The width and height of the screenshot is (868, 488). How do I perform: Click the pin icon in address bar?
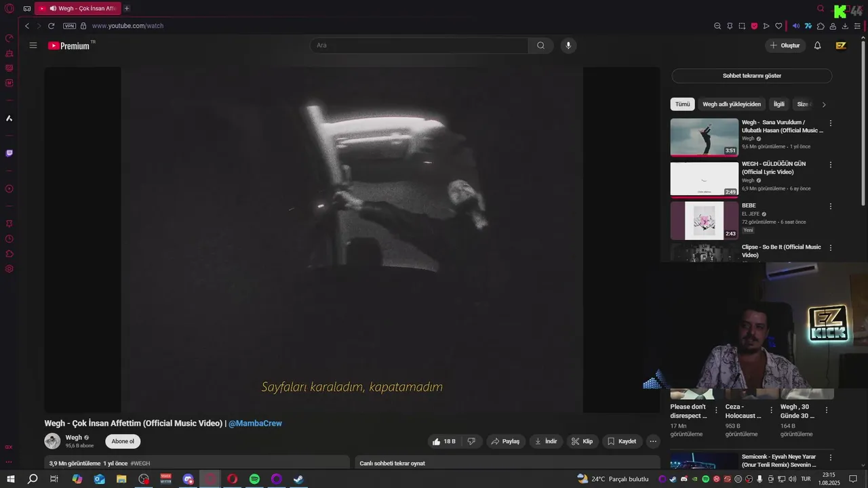[x=730, y=26]
